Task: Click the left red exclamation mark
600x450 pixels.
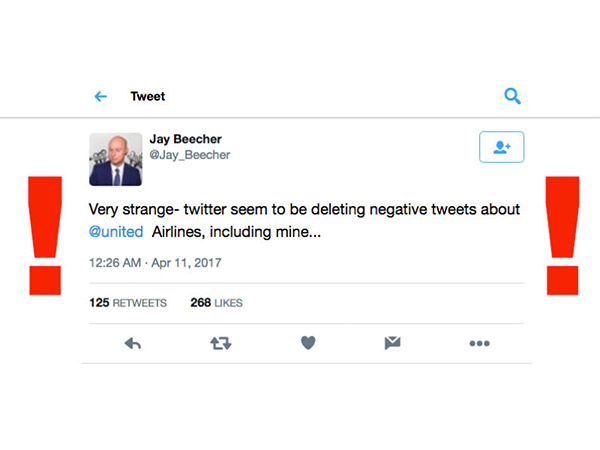Action: pyautogui.click(x=44, y=234)
